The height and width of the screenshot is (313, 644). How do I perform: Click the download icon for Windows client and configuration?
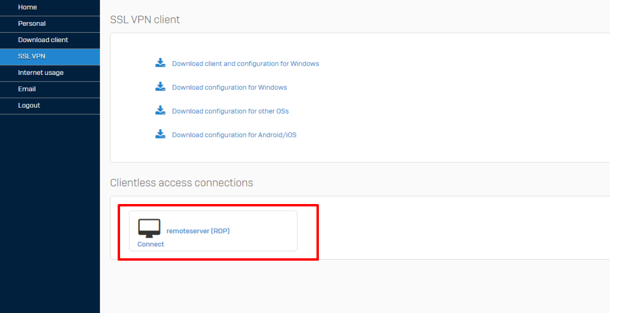160,63
